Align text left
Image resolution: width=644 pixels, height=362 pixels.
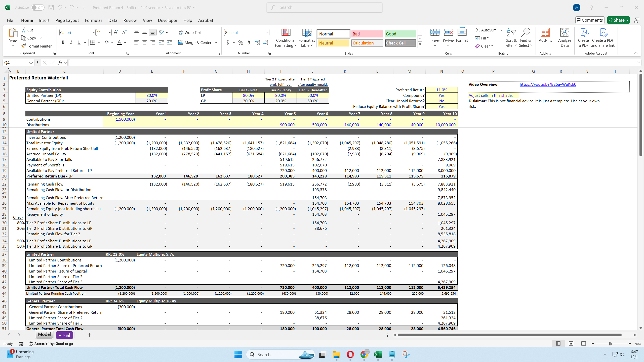pos(137,42)
